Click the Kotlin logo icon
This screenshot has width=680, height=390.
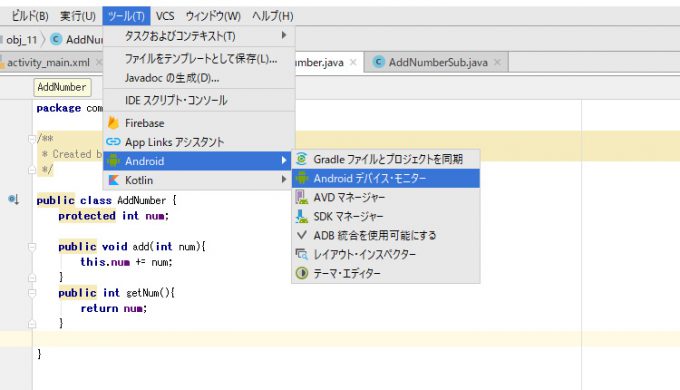coord(113,180)
